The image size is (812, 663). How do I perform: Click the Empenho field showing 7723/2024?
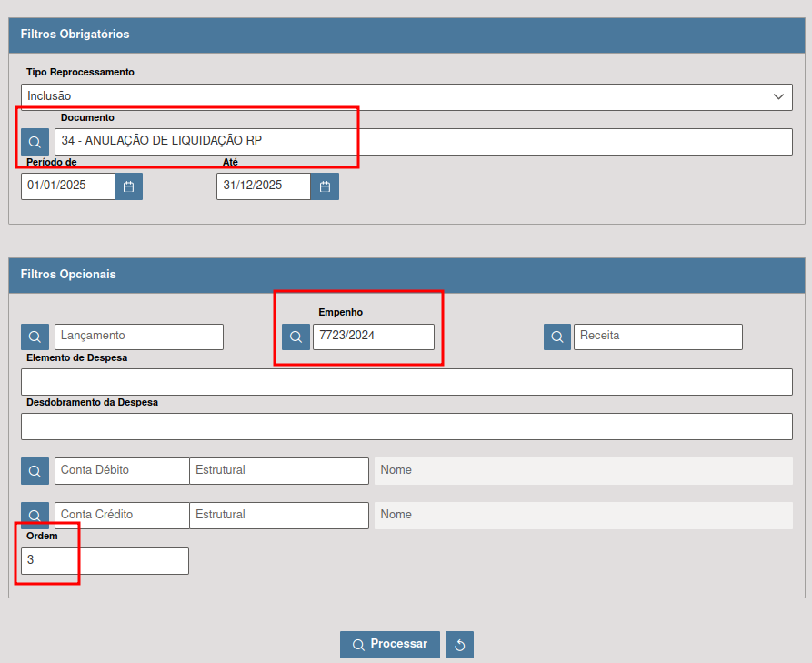(373, 337)
